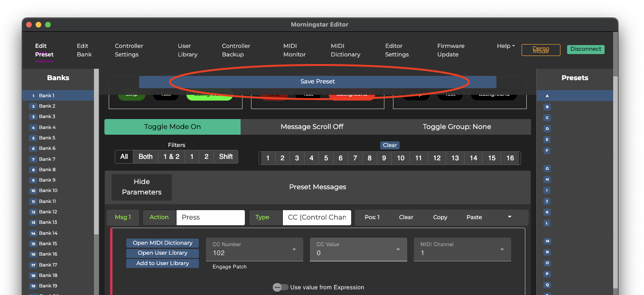Select the All filter
644x295 pixels.
124,157
